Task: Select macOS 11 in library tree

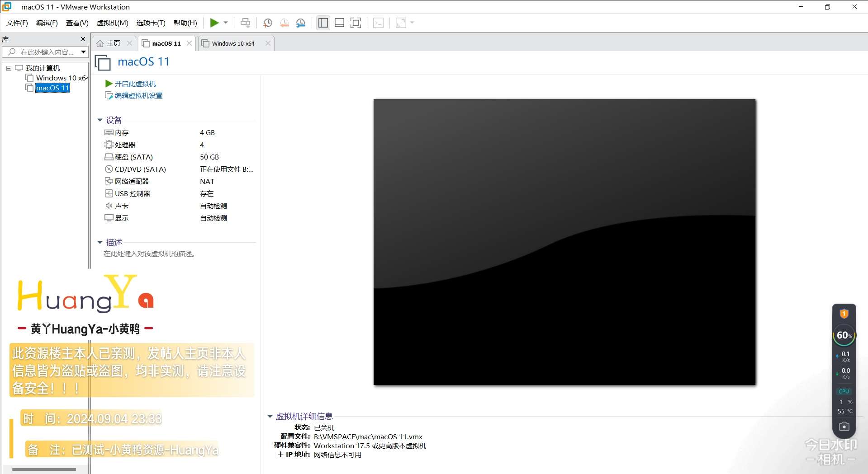Action: pos(52,88)
